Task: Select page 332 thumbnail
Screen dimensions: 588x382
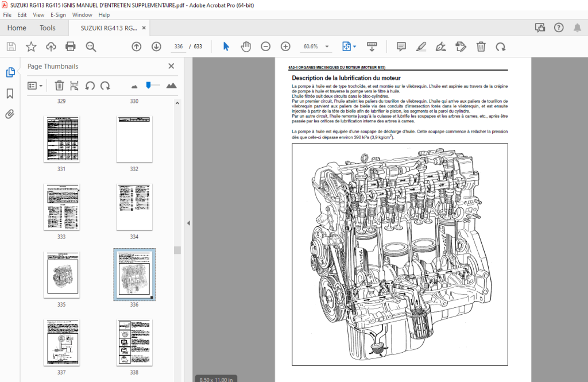Action: [x=134, y=139]
